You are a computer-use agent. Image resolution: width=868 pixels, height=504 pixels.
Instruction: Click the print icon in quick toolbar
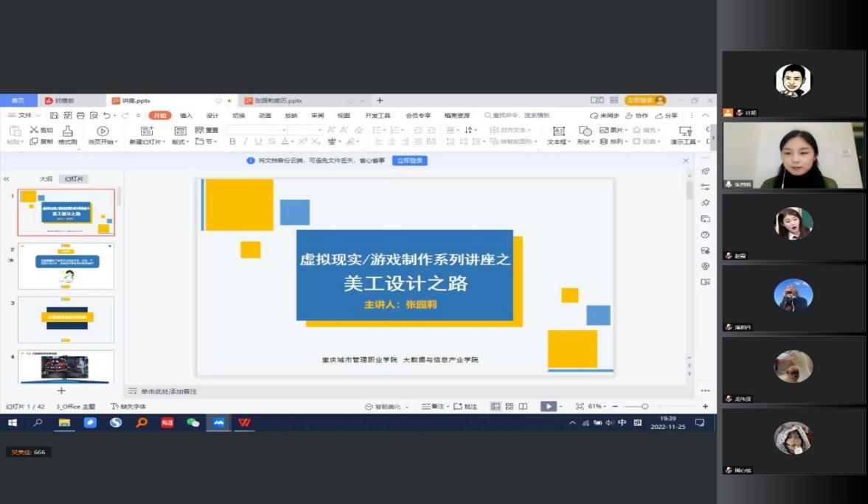(80, 116)
